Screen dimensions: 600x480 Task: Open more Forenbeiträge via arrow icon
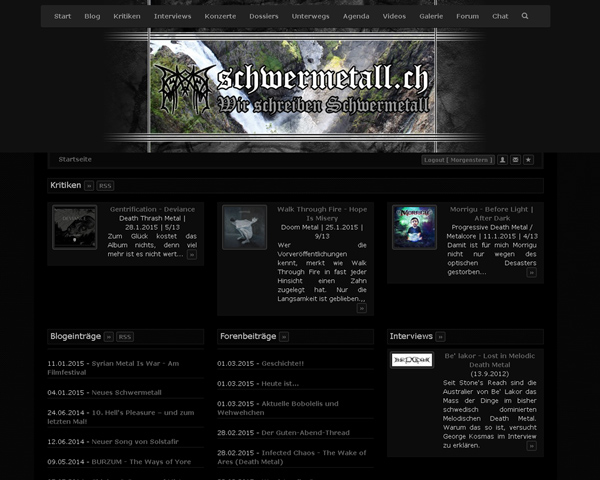[x=284, y=337]
